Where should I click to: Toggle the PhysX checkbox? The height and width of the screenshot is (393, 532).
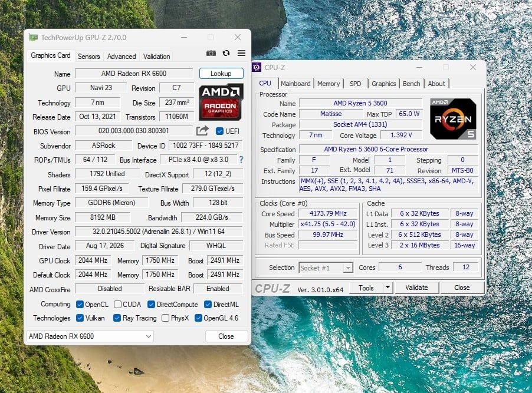coord(166,318)
